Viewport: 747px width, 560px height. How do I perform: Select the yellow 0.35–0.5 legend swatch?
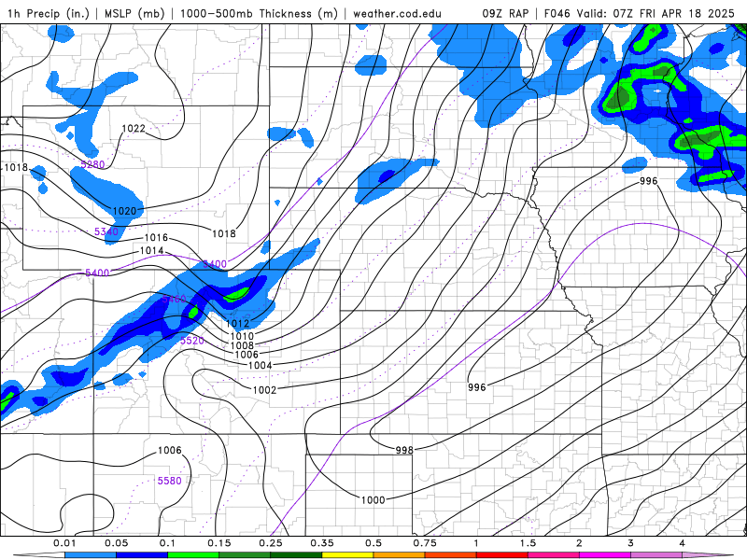(x=347, y=555)
